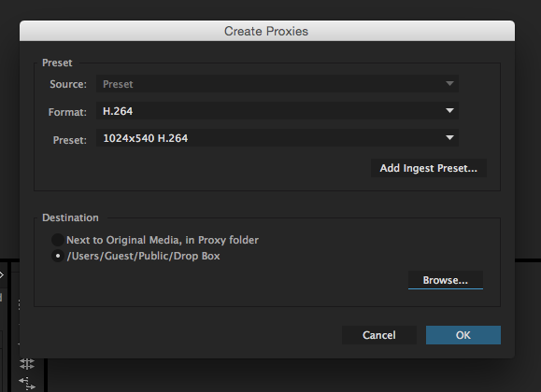Expand the Preset dropdown showing 1024x540 H.264

pyautogui.click(x=278, y=138)
